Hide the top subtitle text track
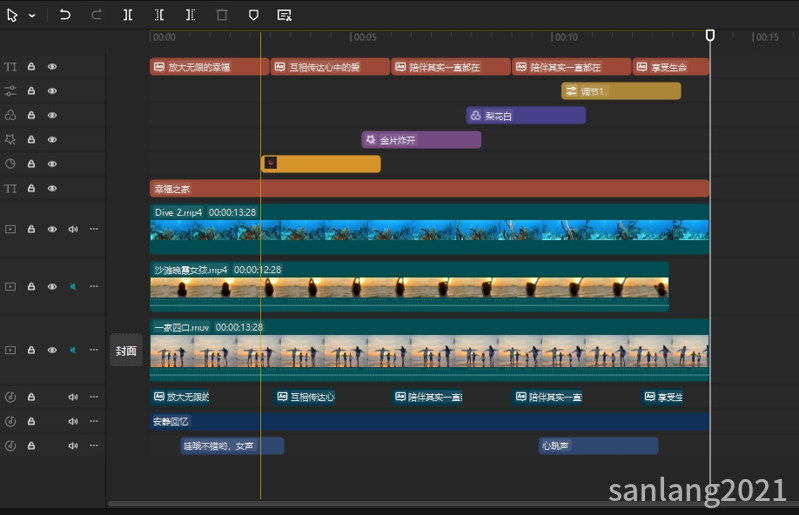Screen dimensions: 799x515 click(x=52, y=67)
